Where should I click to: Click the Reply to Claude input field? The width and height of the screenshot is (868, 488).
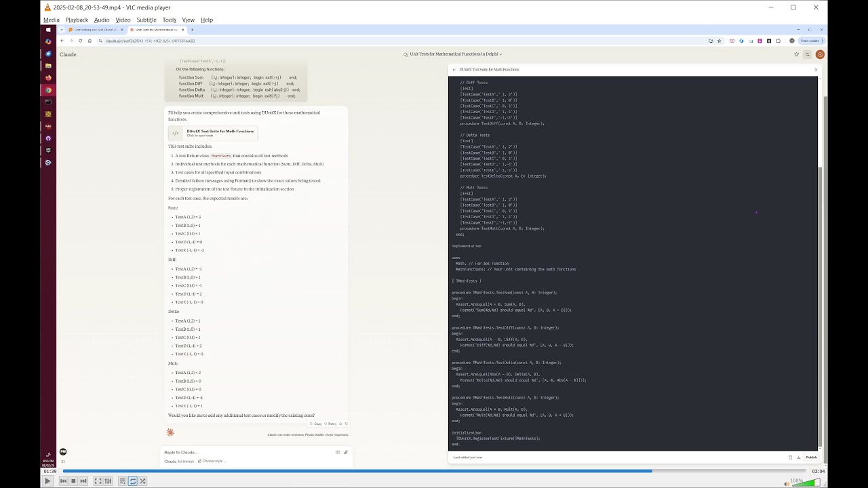[248, 452]
